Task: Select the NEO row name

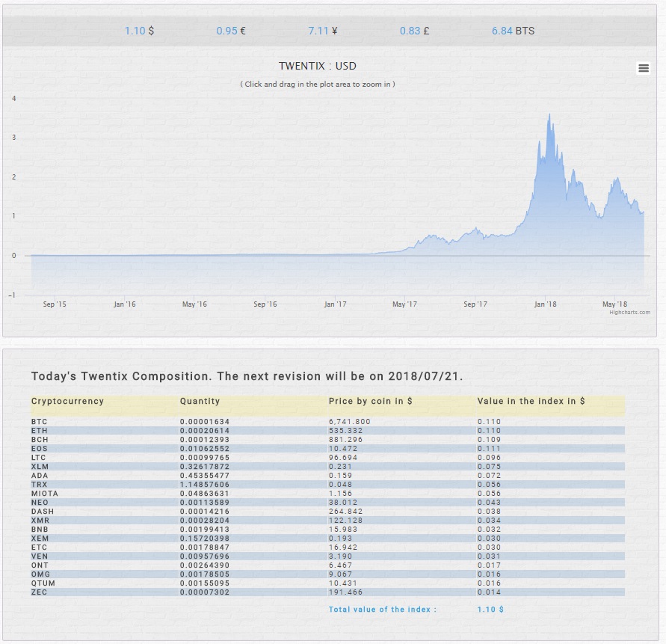Action: pos(40,503)
